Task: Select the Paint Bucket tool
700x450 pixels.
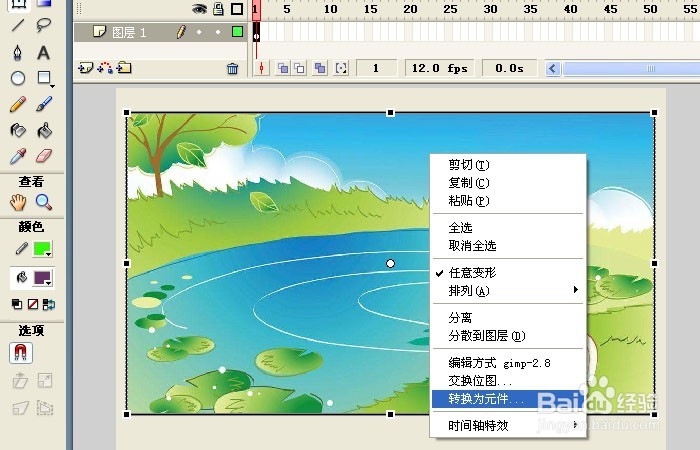Action: tap(44, 130)
